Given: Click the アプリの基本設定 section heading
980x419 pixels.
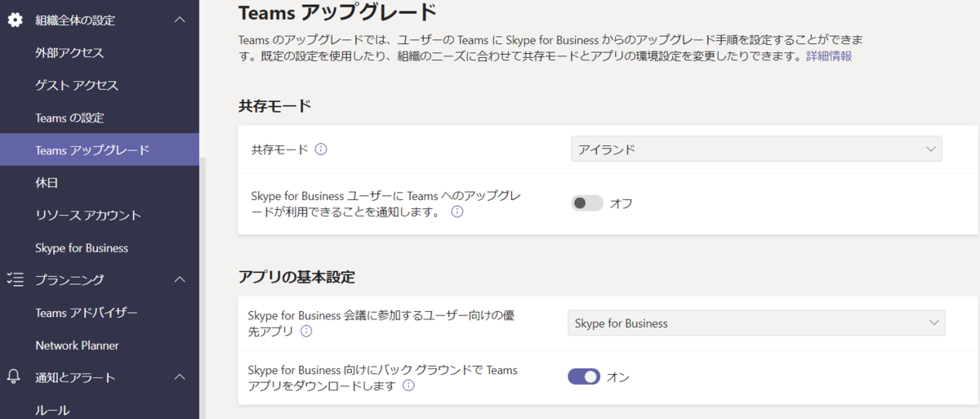Looking at the screenshot, I should click(296, 276).
